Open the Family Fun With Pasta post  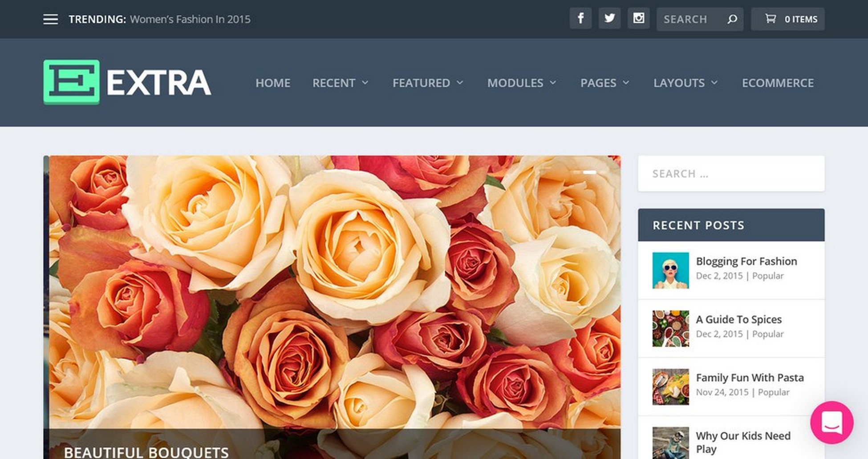pyautogui.click(x=750, y=378)
